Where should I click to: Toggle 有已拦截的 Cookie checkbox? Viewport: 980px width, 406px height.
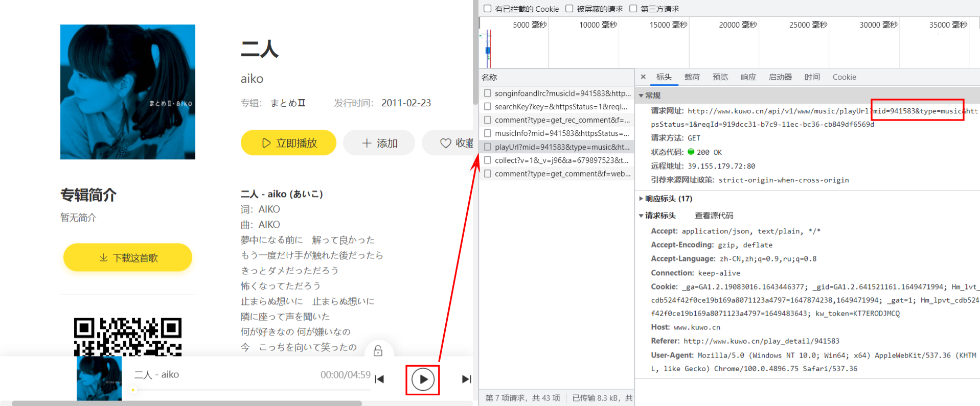tap(488, 9)
